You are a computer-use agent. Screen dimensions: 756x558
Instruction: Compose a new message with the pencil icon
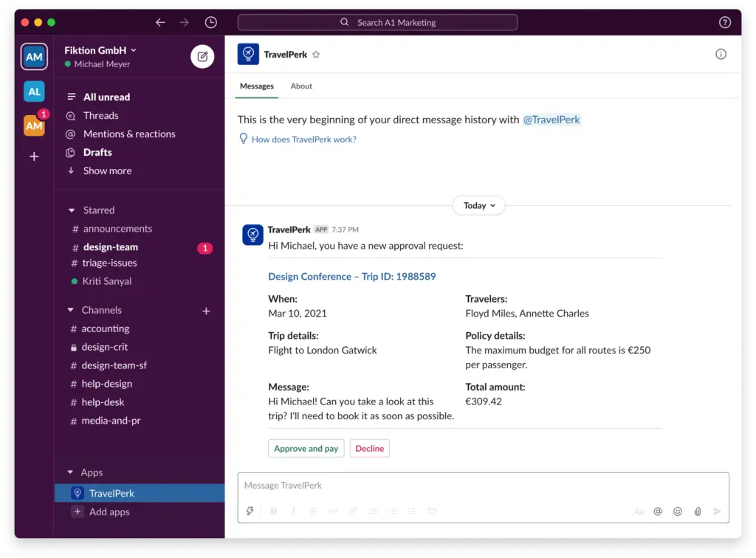click(x=202, y=56)
